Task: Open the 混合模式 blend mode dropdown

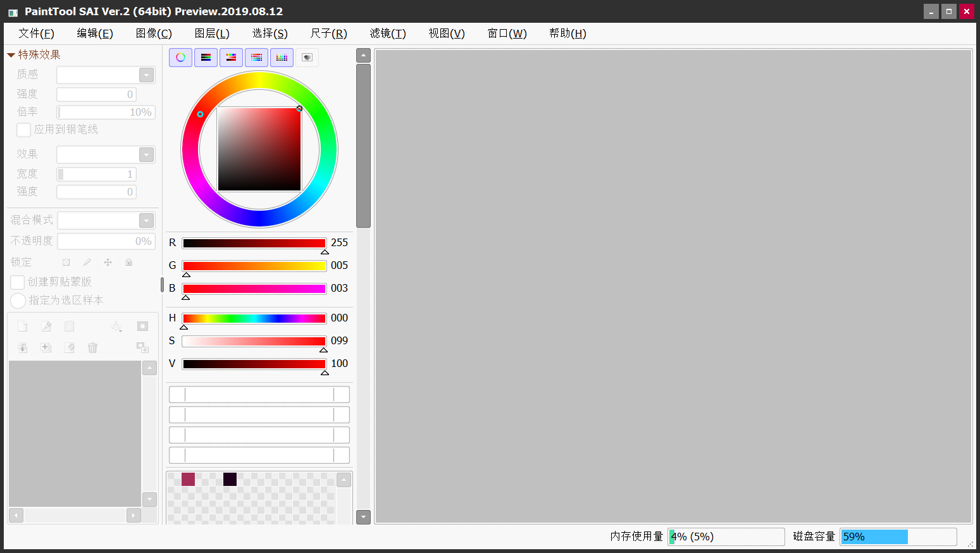Action: [x=146, y=220]
